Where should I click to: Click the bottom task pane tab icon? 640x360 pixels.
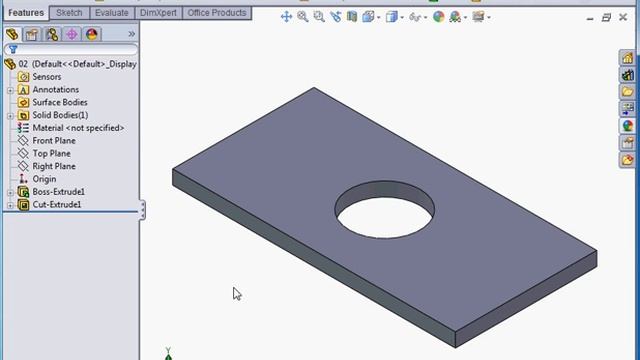627,160
